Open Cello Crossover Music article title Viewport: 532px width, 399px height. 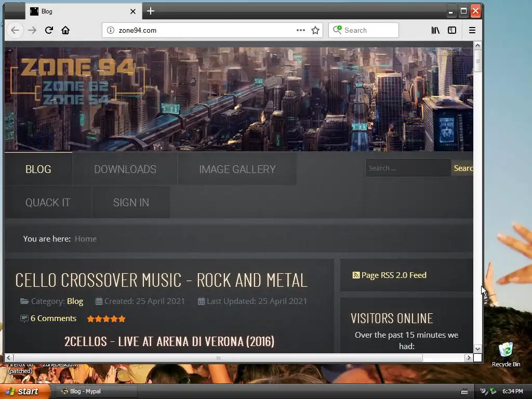click(x=161, y=280)
